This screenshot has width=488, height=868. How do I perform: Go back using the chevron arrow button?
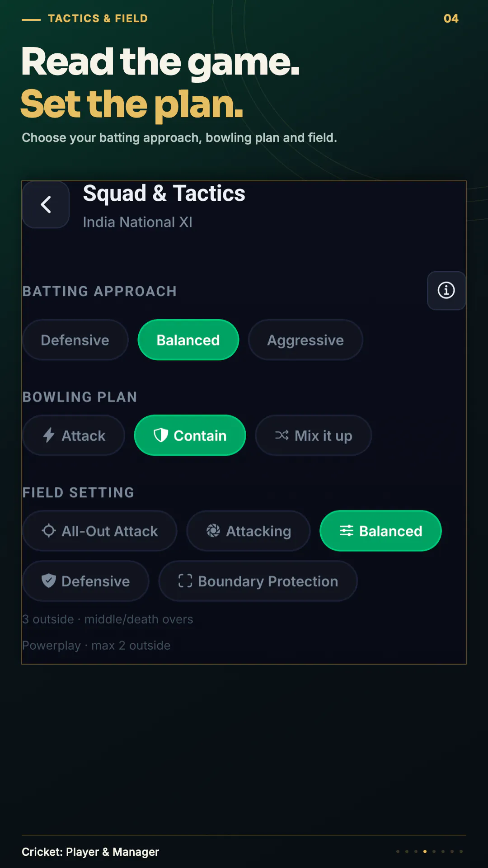tap(46, 205)
